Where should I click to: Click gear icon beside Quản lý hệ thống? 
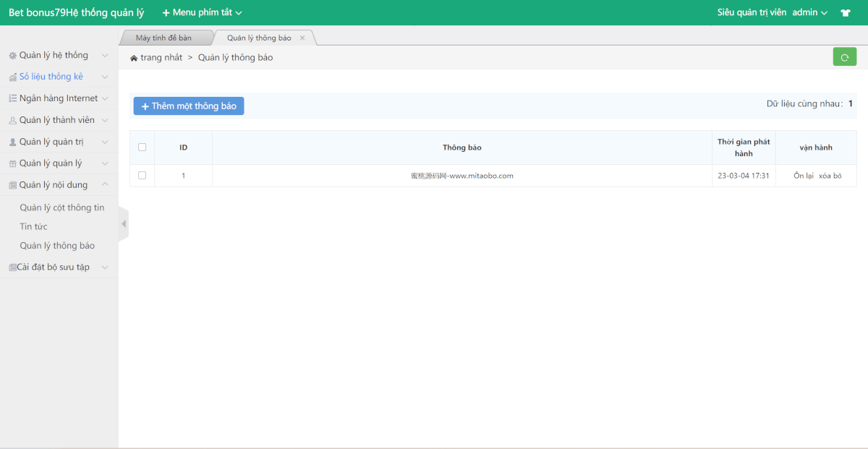(x=12, y=56)
